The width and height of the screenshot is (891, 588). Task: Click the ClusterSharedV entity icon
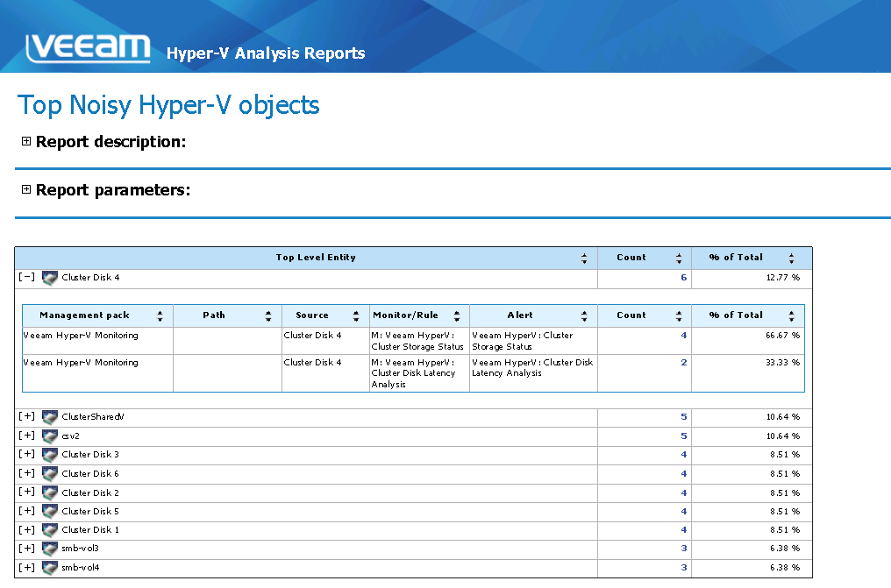point(50,417)
